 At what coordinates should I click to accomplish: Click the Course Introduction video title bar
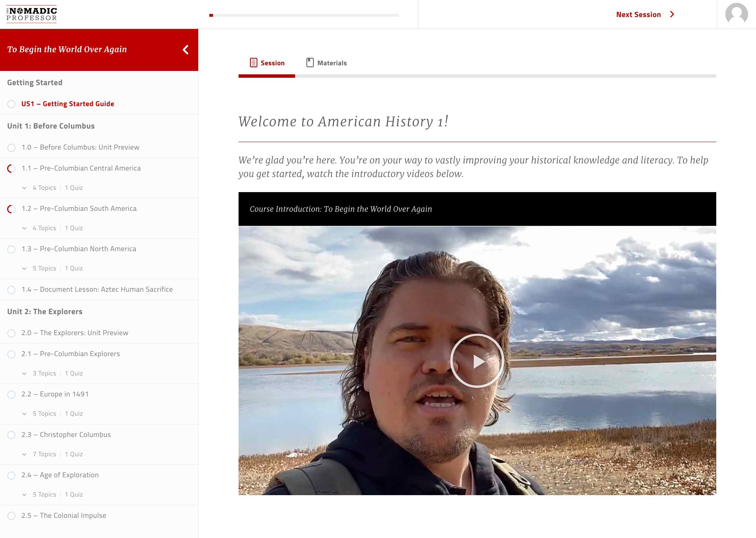point(477,209)
